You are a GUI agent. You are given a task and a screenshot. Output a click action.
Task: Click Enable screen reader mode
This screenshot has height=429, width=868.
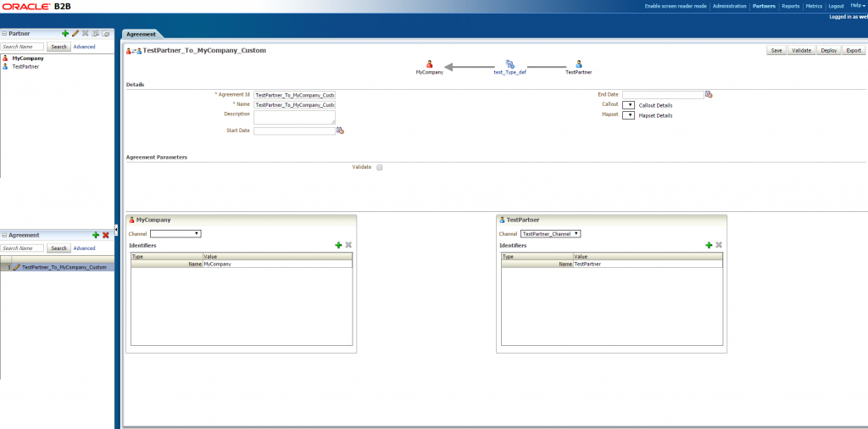pyautogui.click(x=676, y=6)
